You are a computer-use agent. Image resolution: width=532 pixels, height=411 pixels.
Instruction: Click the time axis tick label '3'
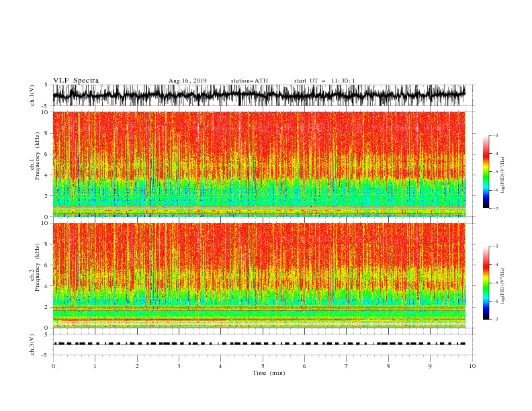coord(179,366)
